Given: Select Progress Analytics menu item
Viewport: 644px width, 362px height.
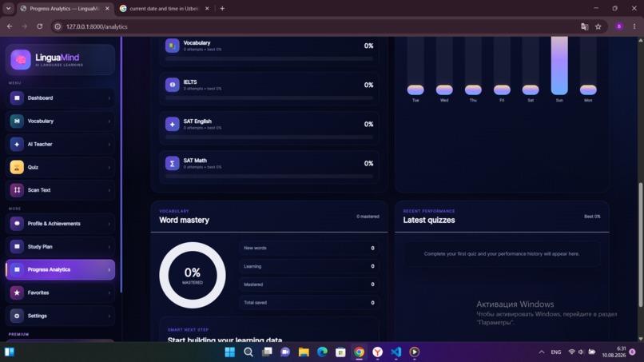Looking at the screenshot, I should (x=61, y=269).
